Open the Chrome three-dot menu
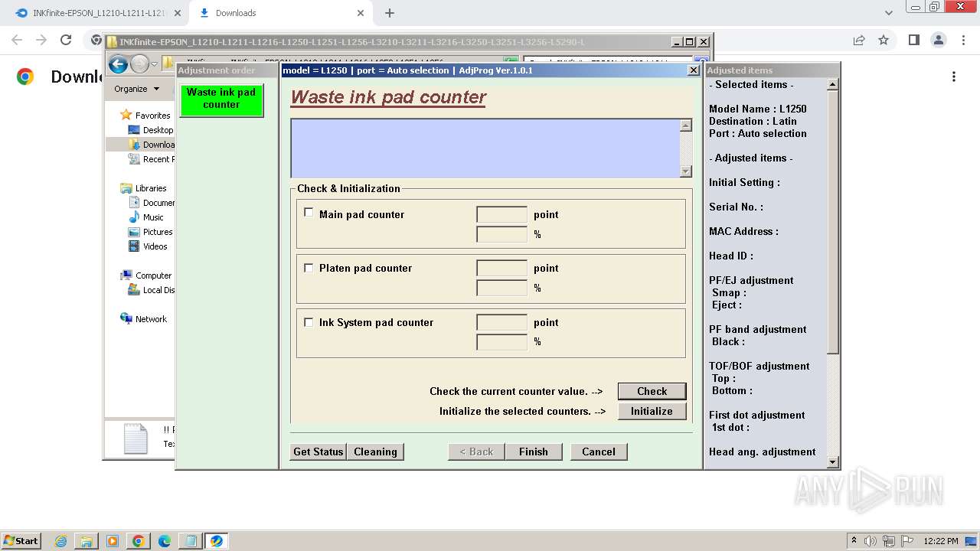The image size is (980, 551). pyautogui.click(x=962, y=40)
